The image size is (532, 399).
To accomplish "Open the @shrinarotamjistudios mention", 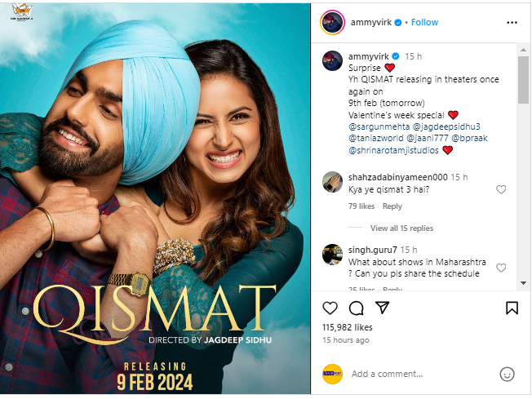I will [x=393, y=150].
